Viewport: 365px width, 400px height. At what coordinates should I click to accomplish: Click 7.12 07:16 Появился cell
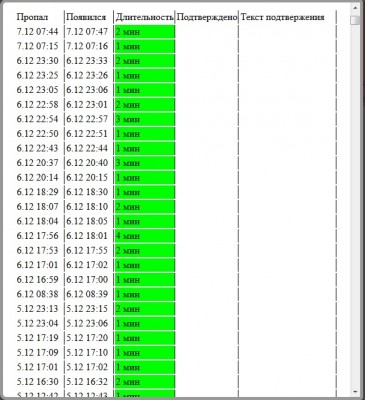click(87, 46)
